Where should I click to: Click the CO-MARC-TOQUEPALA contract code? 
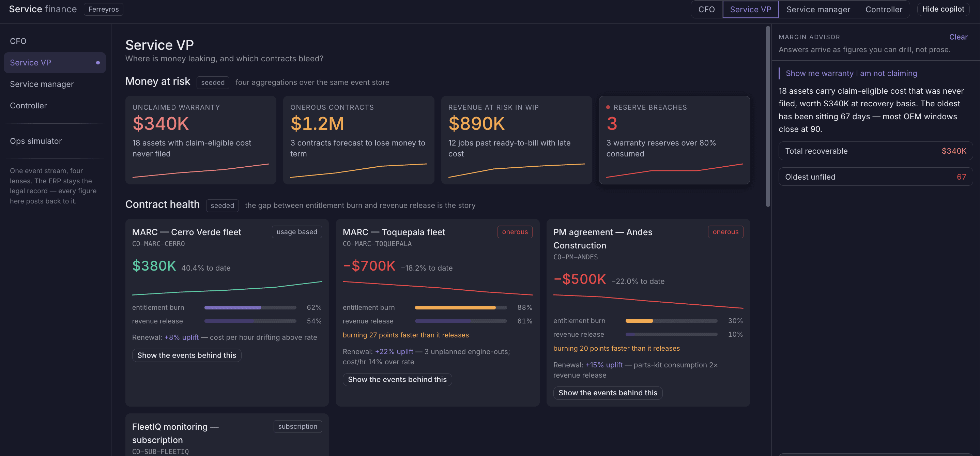377,244
